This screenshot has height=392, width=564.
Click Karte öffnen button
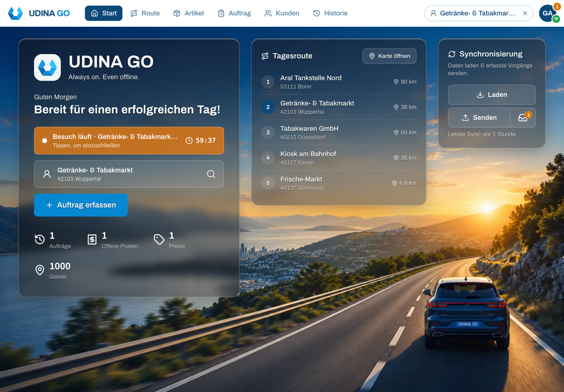(x=390, y=56)
